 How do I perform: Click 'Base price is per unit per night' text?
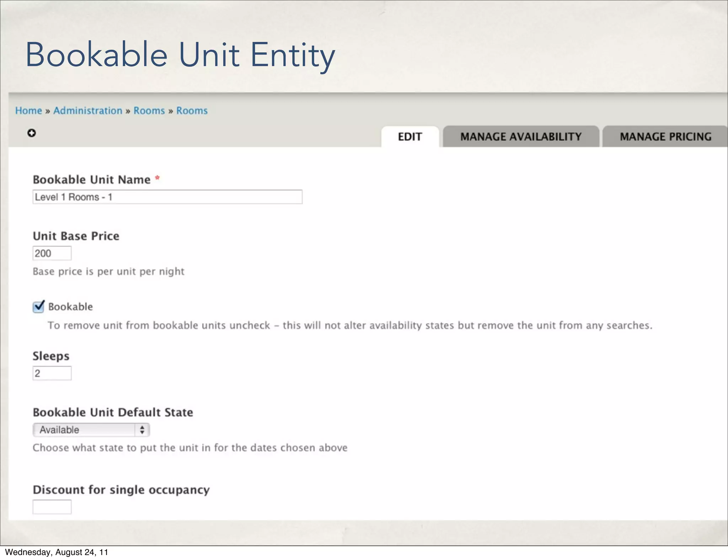tap(108, 271)
